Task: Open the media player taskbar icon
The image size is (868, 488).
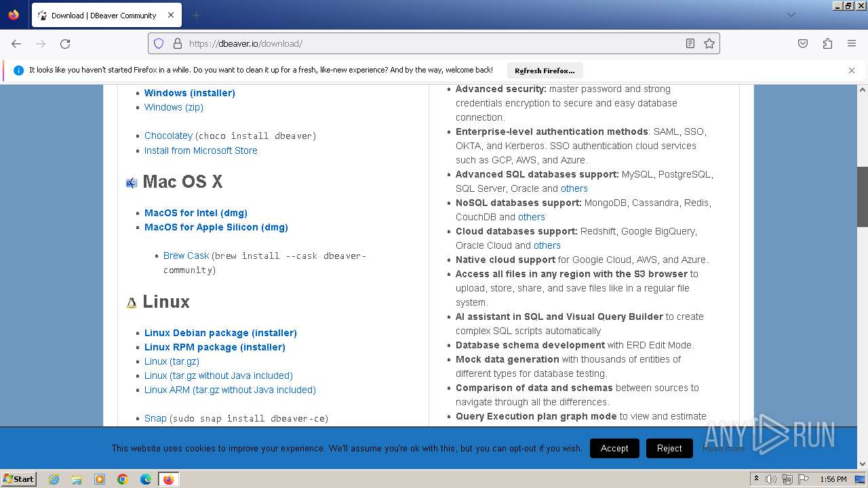Action: [x=100, y=479]
